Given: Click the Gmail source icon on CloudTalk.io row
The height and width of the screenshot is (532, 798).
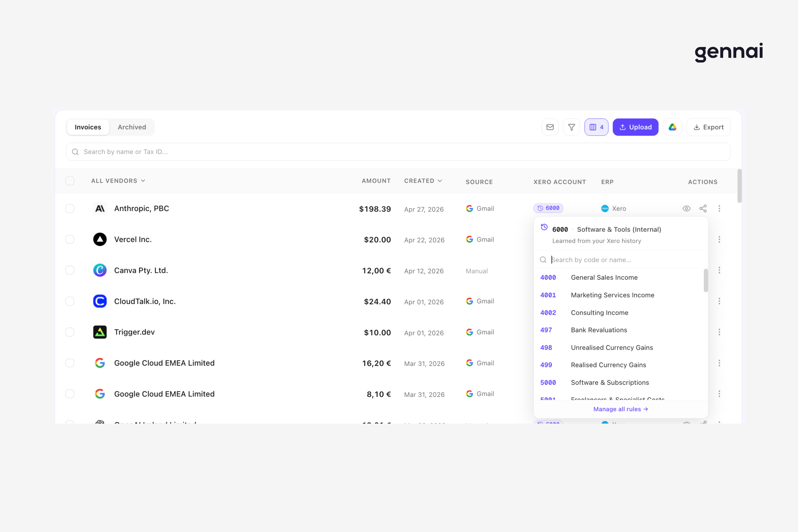Looking at the screenshot, I should click(x=470, y=301).
